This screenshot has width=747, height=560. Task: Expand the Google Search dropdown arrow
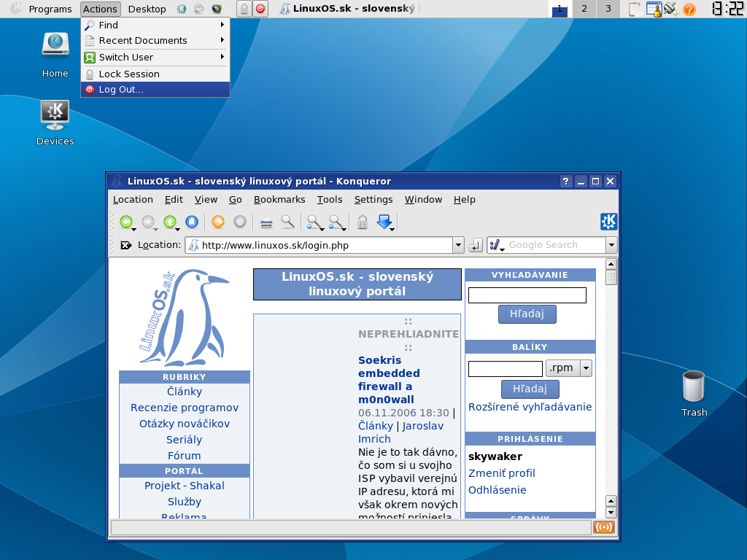point(612,245)
